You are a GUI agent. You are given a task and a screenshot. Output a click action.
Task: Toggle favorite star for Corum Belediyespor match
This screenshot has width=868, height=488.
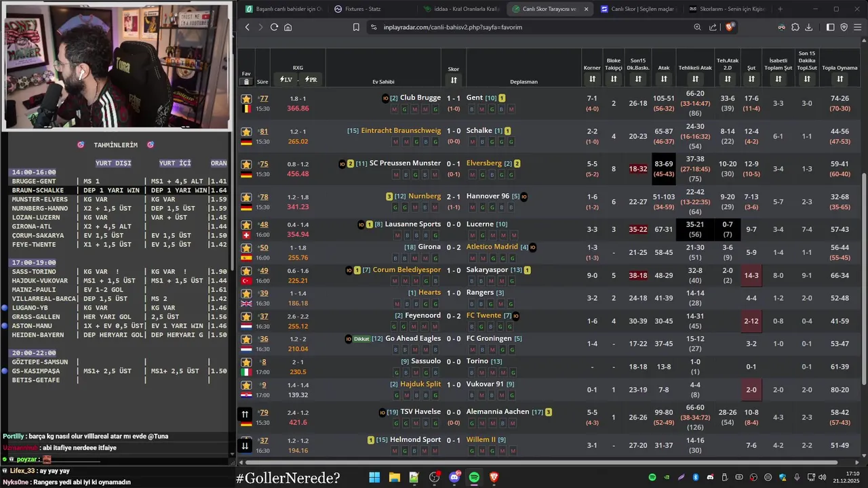pos(246,271)
